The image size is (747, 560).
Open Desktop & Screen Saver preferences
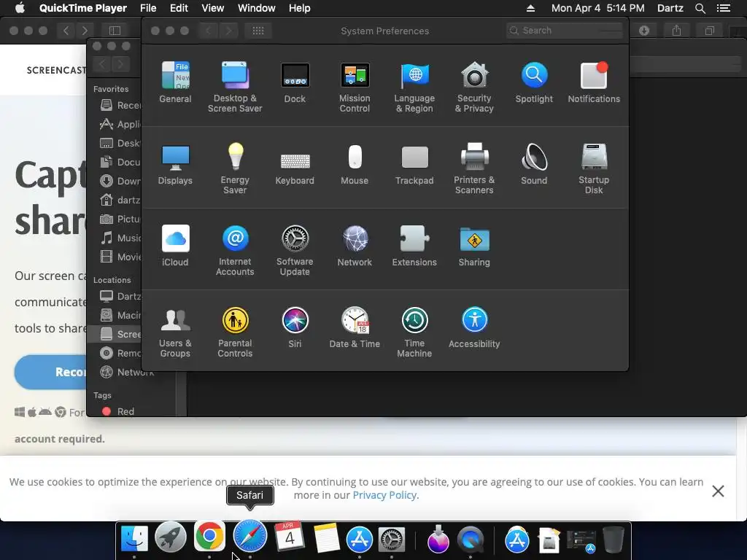coord(235,86)
